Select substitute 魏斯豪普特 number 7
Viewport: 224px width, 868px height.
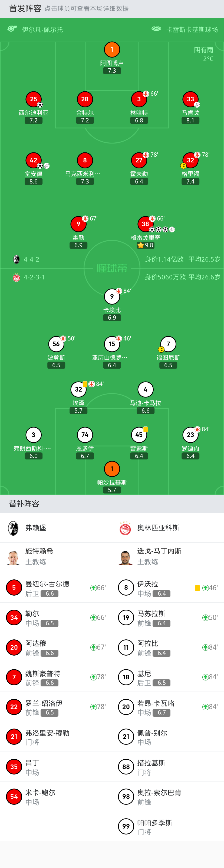[14, 677]
